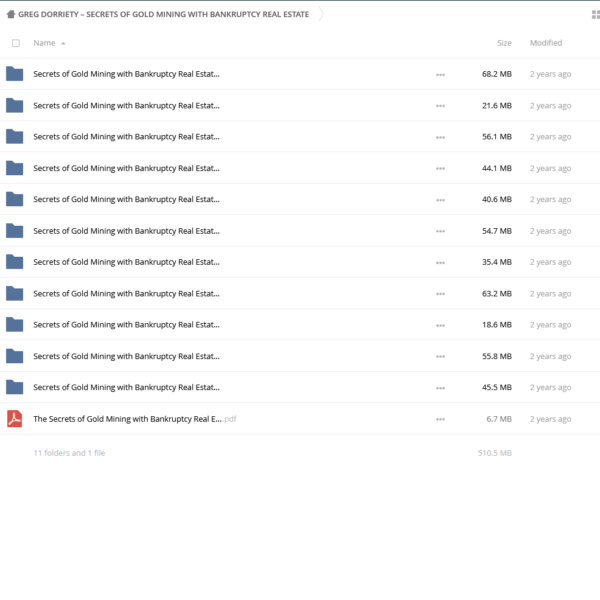Open more actions for the 54.7 MB folder
Image resolution: width=600 pixels, height=600 pixels.
point(440,232)
